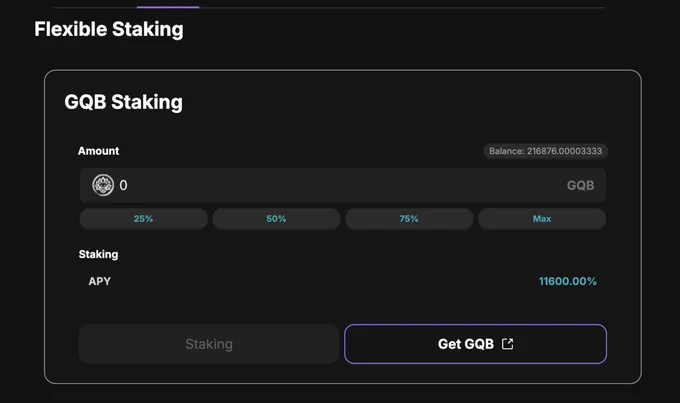
Task: Click the GQB token logo icon
Action: point(103,185)
